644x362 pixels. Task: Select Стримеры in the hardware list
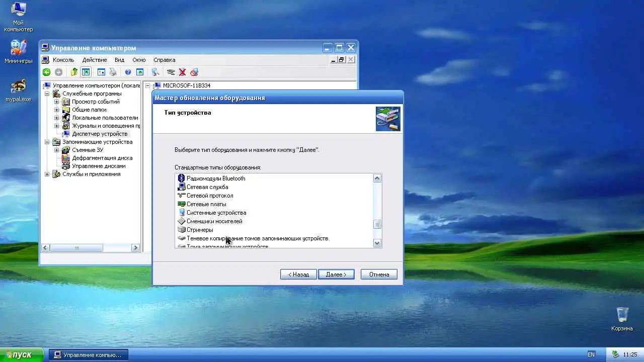(x=195, y=230)
